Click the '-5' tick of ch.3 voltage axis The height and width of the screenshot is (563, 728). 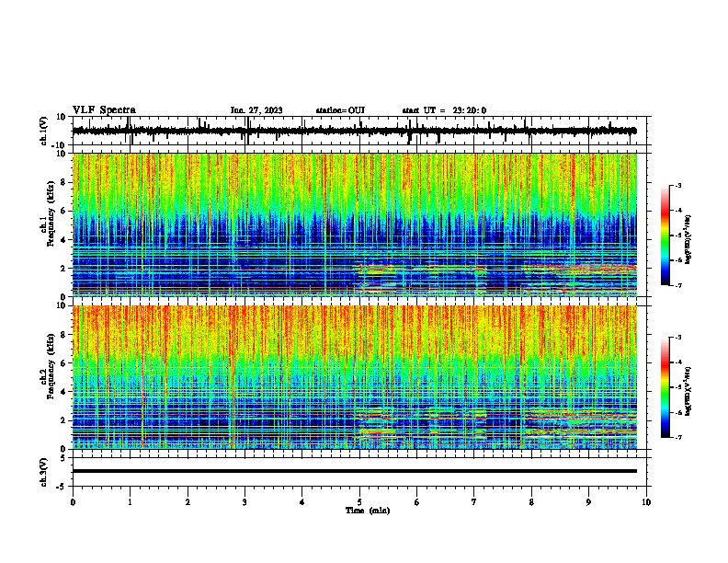[x=62, y=487]
